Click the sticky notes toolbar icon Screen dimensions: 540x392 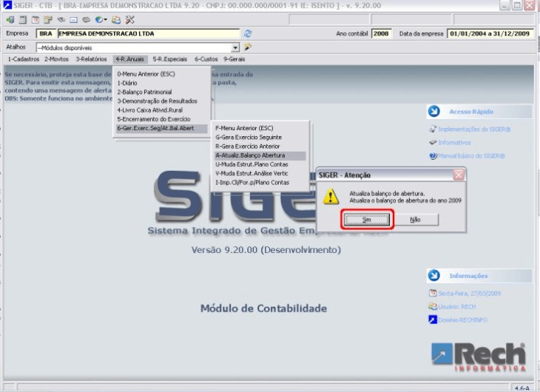point(48,20)
